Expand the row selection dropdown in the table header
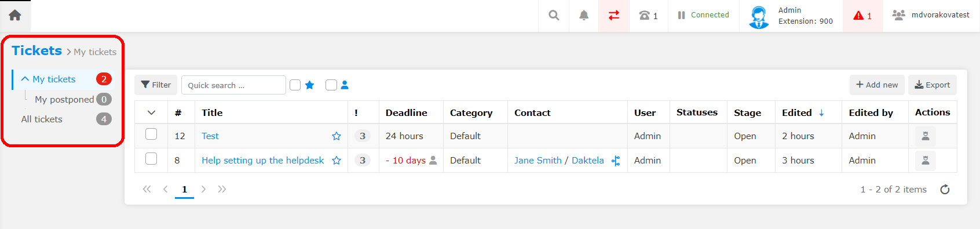Screen dimensions: 980x229 [151, 112]
